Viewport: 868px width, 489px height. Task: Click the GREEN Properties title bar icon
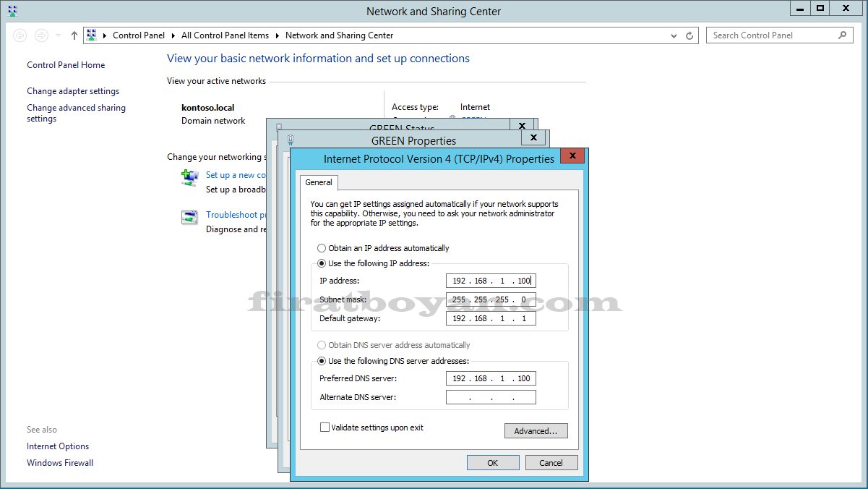coord(290,140)
